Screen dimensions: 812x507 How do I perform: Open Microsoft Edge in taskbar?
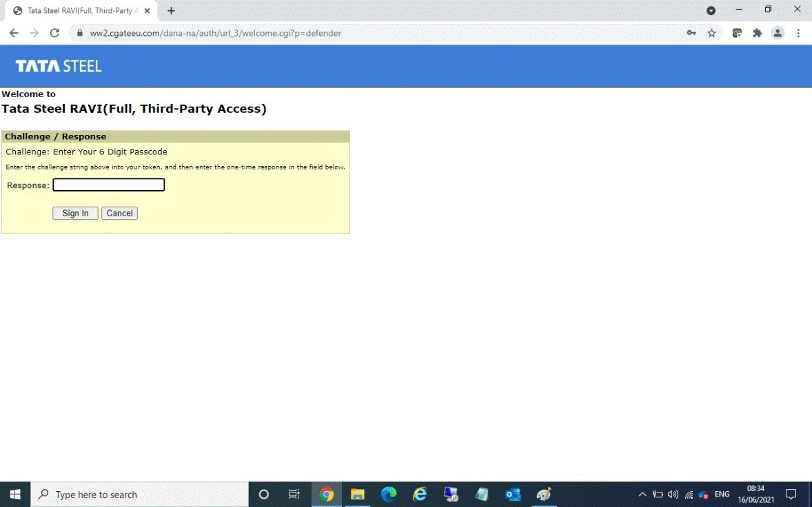pyautogui.click(x=388, y=495)
